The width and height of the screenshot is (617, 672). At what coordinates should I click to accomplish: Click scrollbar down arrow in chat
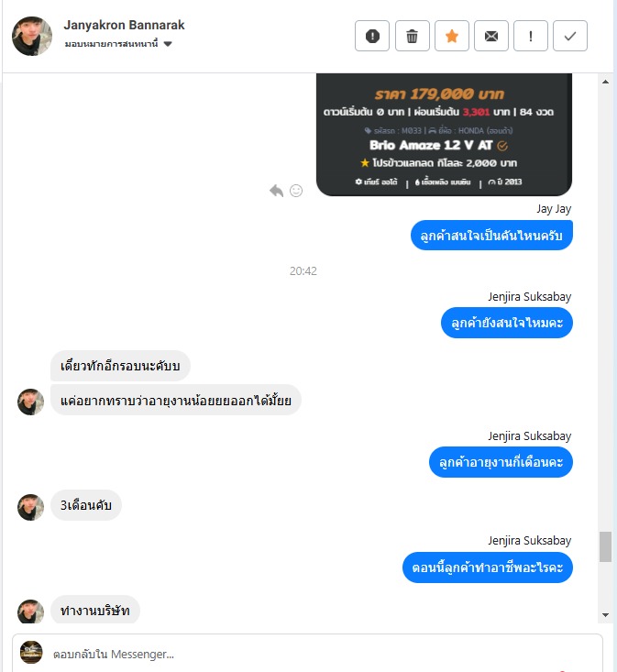(605, 615)
